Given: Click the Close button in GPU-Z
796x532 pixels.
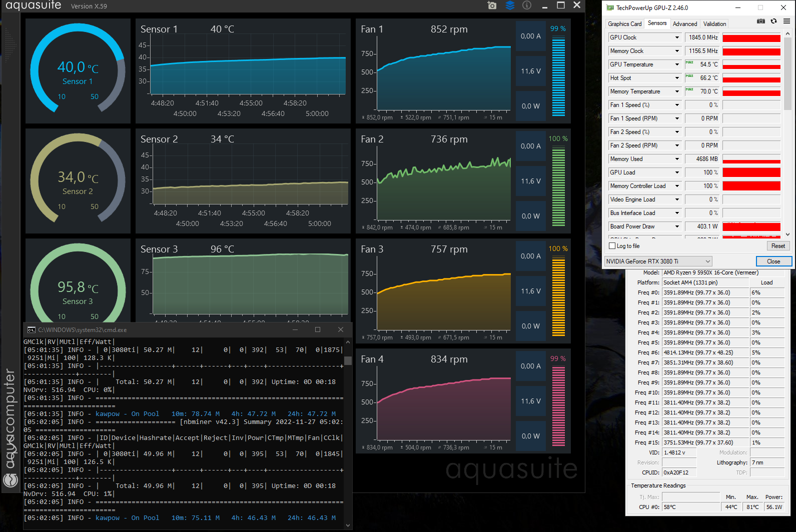Looking at the screenshot, I should [x=773, y=261].
